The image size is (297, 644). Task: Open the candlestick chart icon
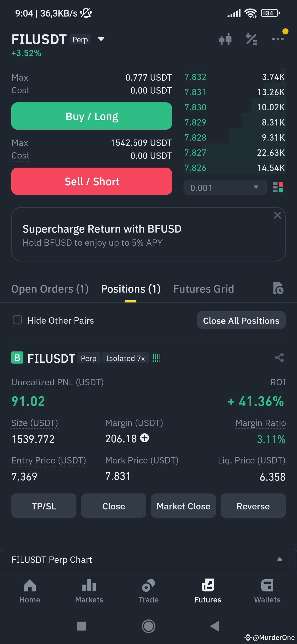[x=225, y=39]
